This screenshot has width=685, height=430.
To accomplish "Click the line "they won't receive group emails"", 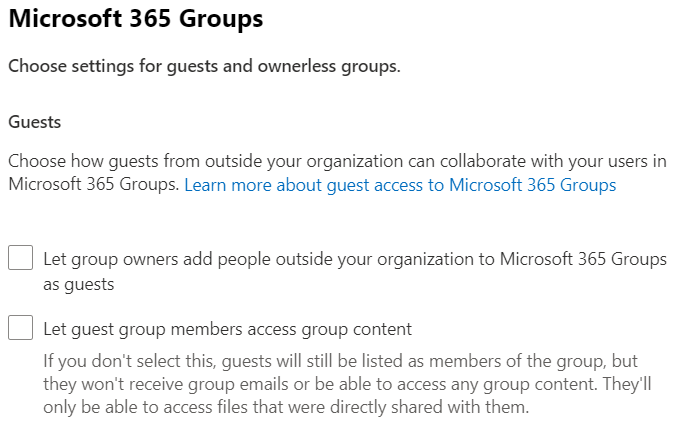I will pyautogui.click(x=341, y=383).
